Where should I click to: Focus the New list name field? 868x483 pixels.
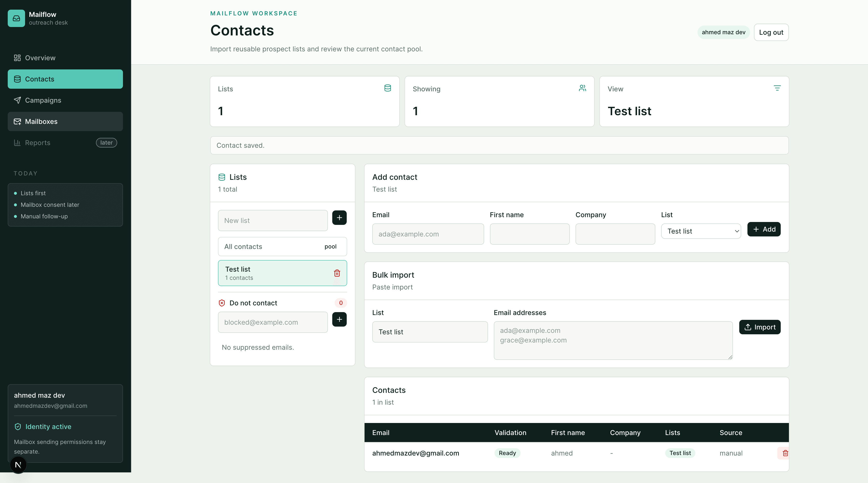tap(273, 221)
